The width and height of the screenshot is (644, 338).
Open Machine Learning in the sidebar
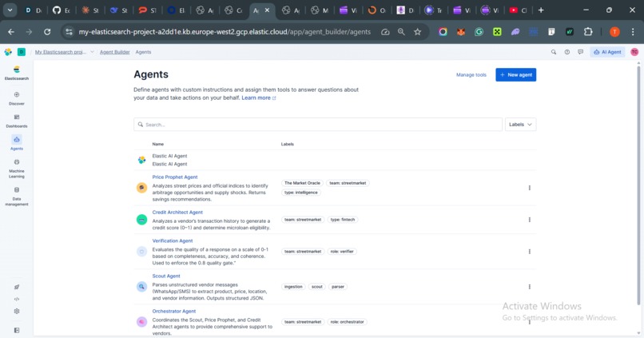tap(17, 168)
